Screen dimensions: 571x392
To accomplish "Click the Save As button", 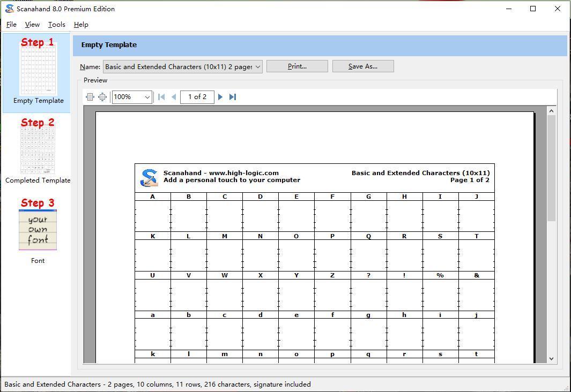I will click(x=363, y=66).
